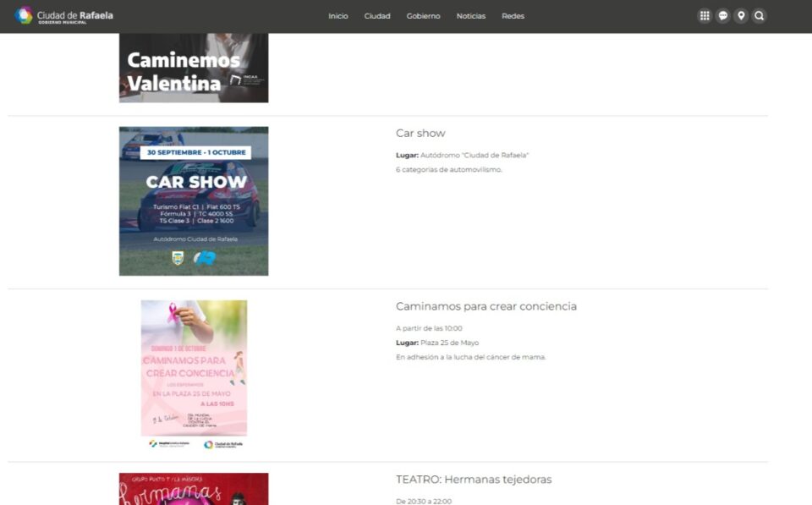Click the Autódromo "Ciudad de Rafaela" location text
The image size is (812, 505).
[474, 156]
